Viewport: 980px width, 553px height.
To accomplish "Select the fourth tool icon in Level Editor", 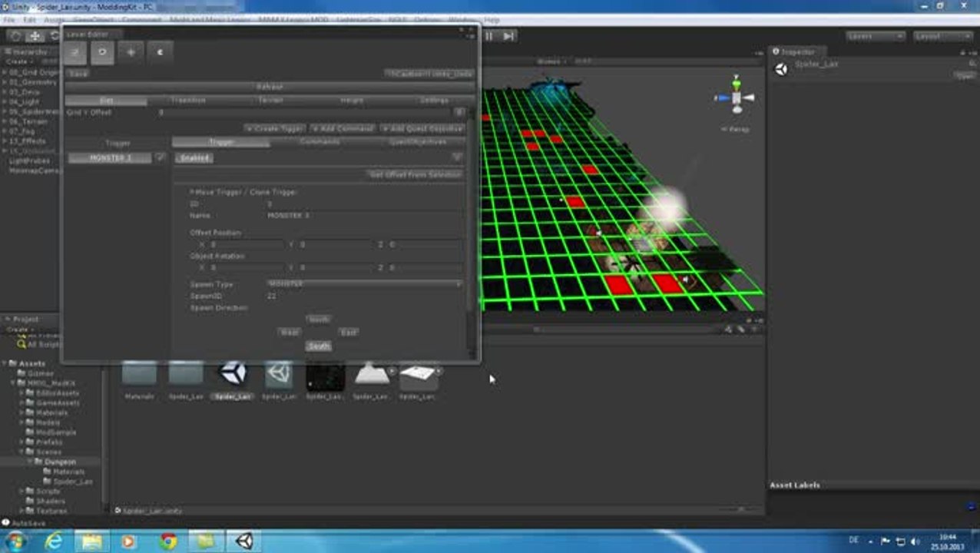I will click(159, 52).
